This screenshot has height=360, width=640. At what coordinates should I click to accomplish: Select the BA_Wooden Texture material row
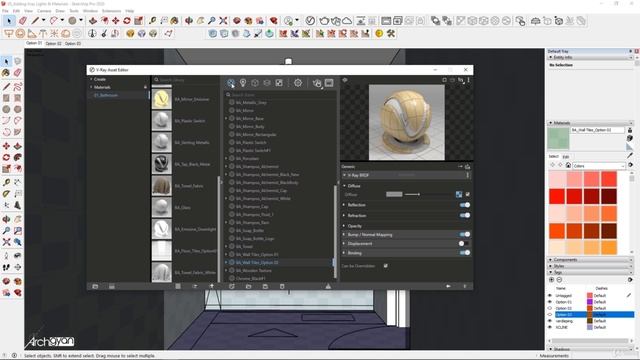pyautogui.click(x=280, y=270)
